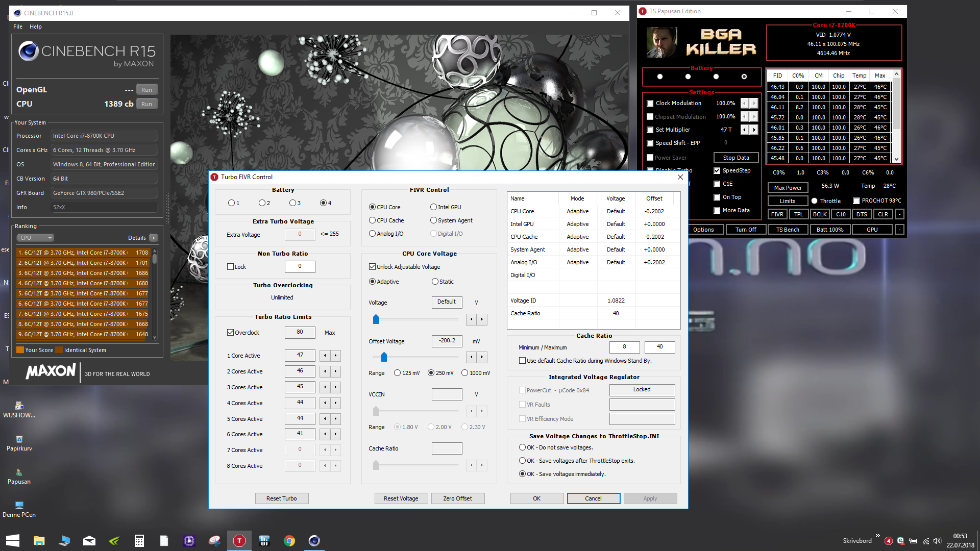980x551 pixels.
Task: Open purple CPU chip taskbar icon
Action: click(189, 540)
